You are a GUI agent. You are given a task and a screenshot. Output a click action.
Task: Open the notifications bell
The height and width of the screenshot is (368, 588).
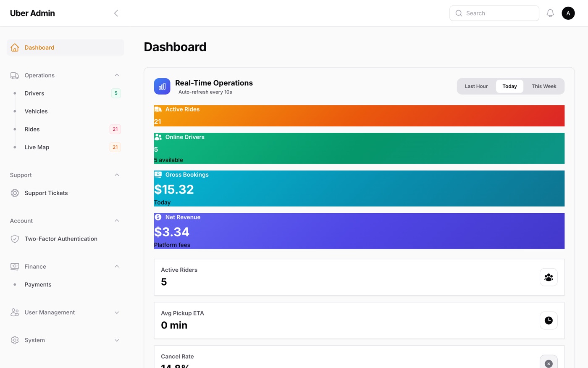click(x=550, y=13)
